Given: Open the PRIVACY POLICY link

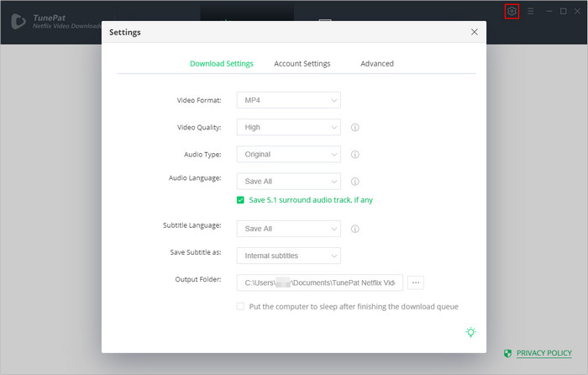Looking at the screenshot, I should [x=544, y=353].
